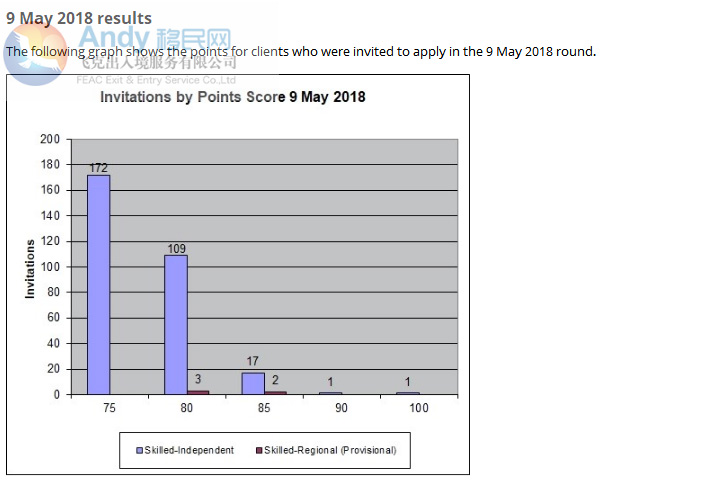Click the blue Skilled-Independent legend swatch
Viewport: 720px width, 481px height.
click(x=139, y=450)
